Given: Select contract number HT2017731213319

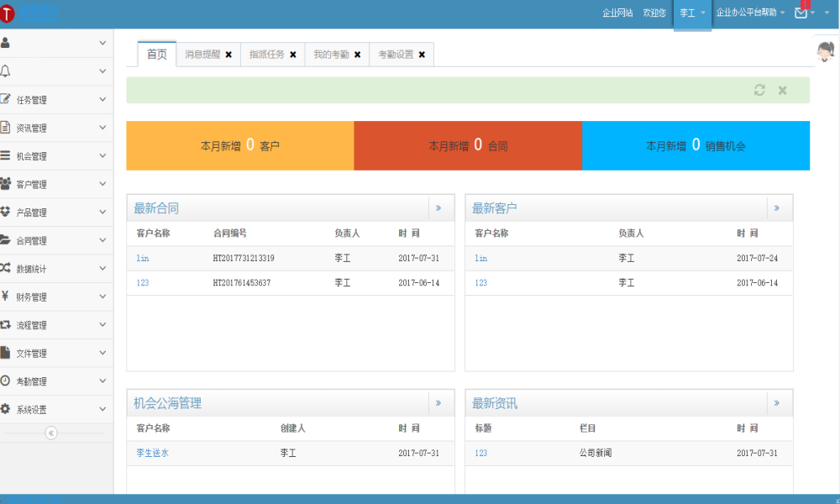Looking at the screenshot, I should [244, 258].
